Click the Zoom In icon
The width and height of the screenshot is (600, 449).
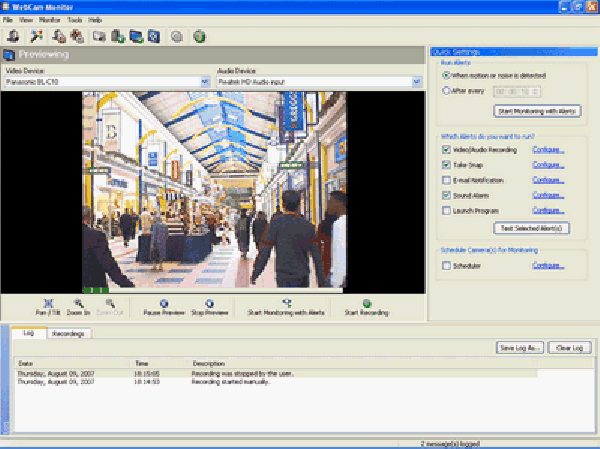point(80,303)
